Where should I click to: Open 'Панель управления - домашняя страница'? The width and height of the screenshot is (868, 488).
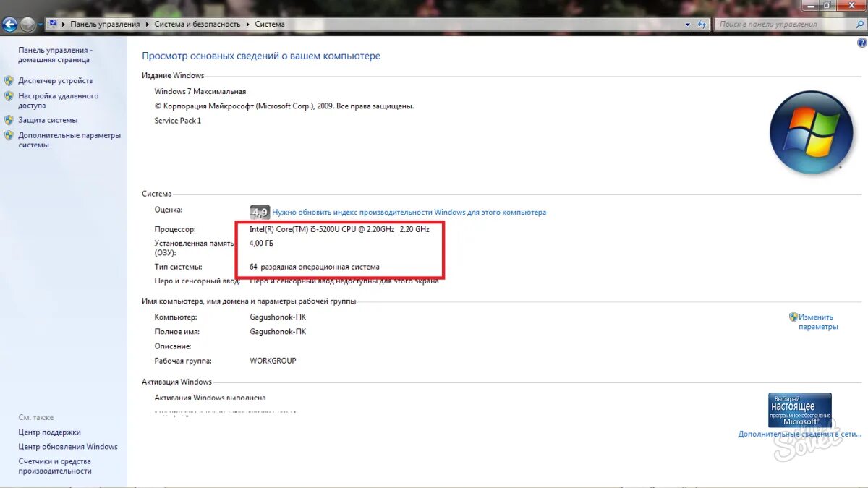[55, 55]
